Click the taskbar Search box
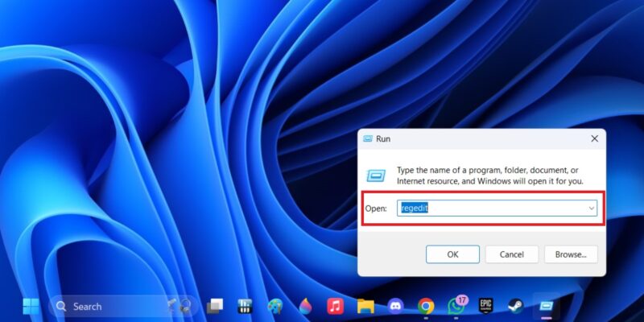The image size is (644, 322). click(x=123, y=307)
